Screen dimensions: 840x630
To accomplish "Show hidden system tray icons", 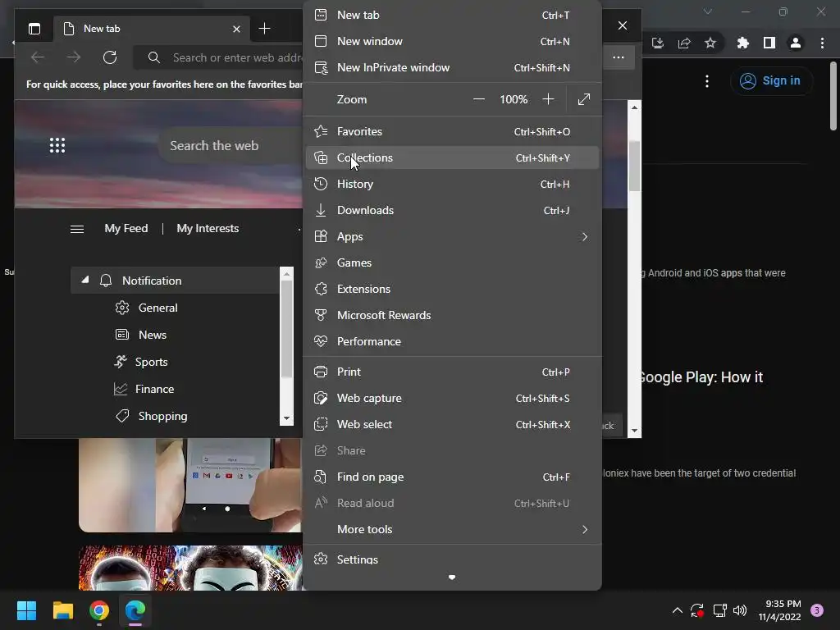I will tap(677, 610).
